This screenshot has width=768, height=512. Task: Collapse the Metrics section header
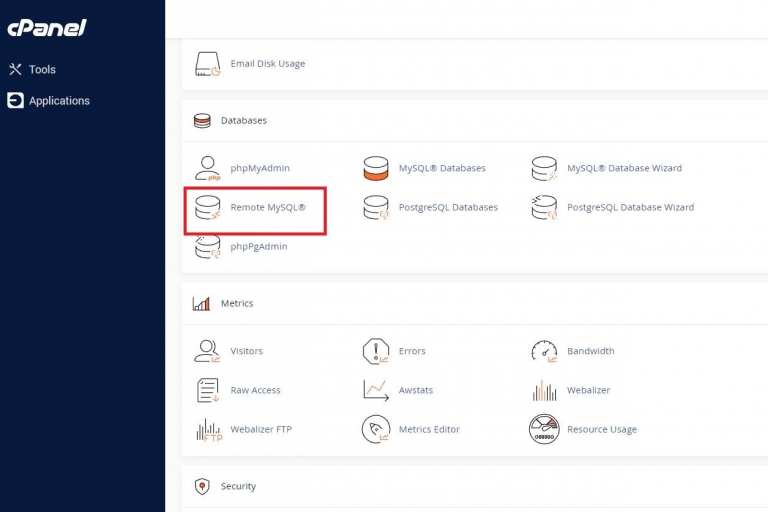[x=475, y=304]
